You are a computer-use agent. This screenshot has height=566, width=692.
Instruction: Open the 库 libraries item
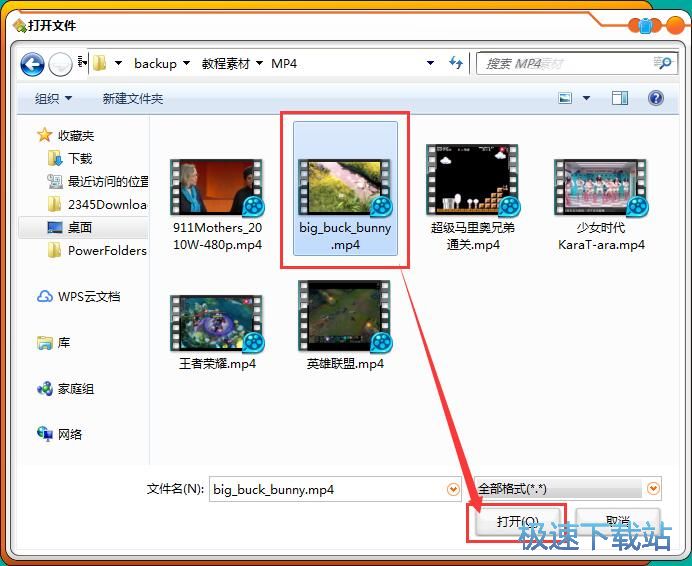coord(63,342)
